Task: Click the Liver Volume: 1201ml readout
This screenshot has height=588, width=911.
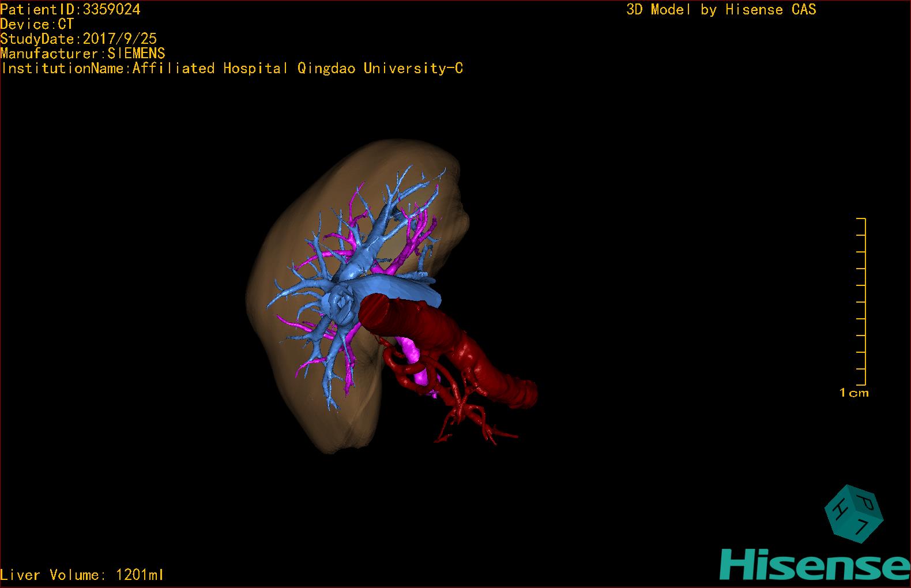Action: (82, 575)
